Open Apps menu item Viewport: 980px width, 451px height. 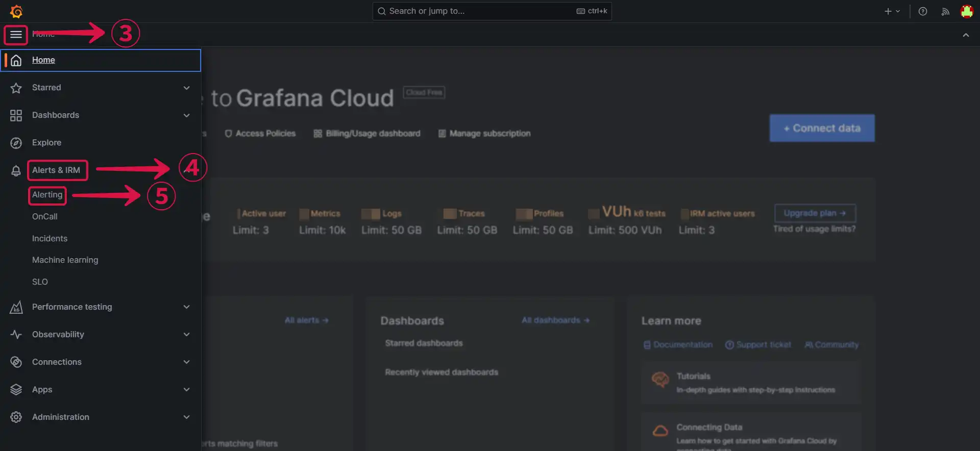point(42,390)
